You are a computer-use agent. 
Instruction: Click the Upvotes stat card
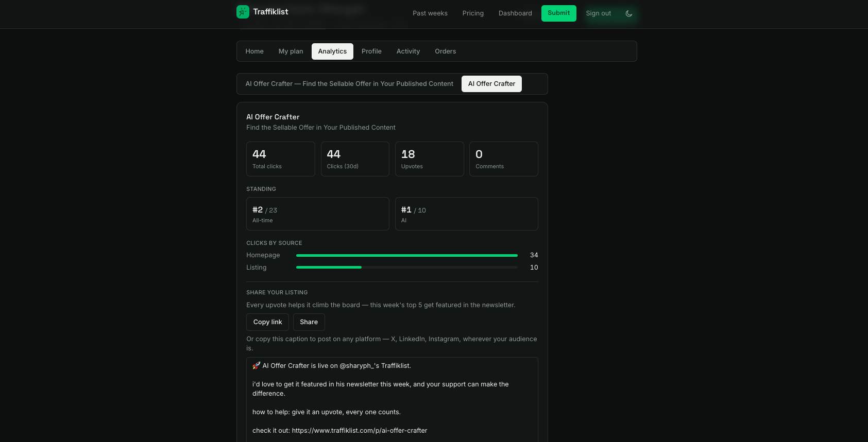(430, 159)
